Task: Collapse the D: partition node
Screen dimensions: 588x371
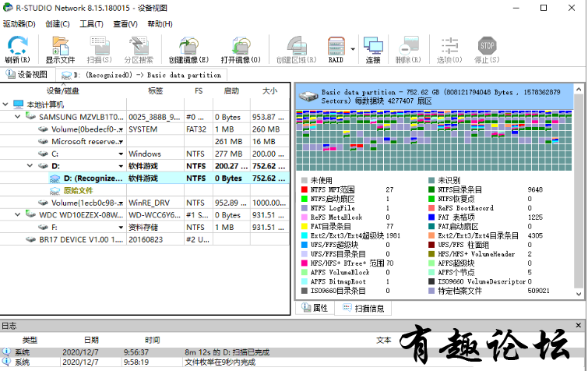Action: pos(30,165)
